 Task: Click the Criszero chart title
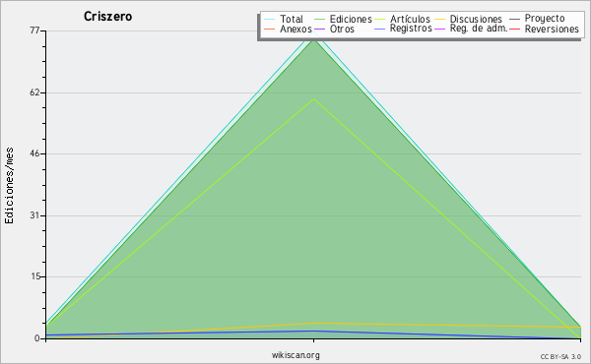pyautogui.click(x=107, y=17)
